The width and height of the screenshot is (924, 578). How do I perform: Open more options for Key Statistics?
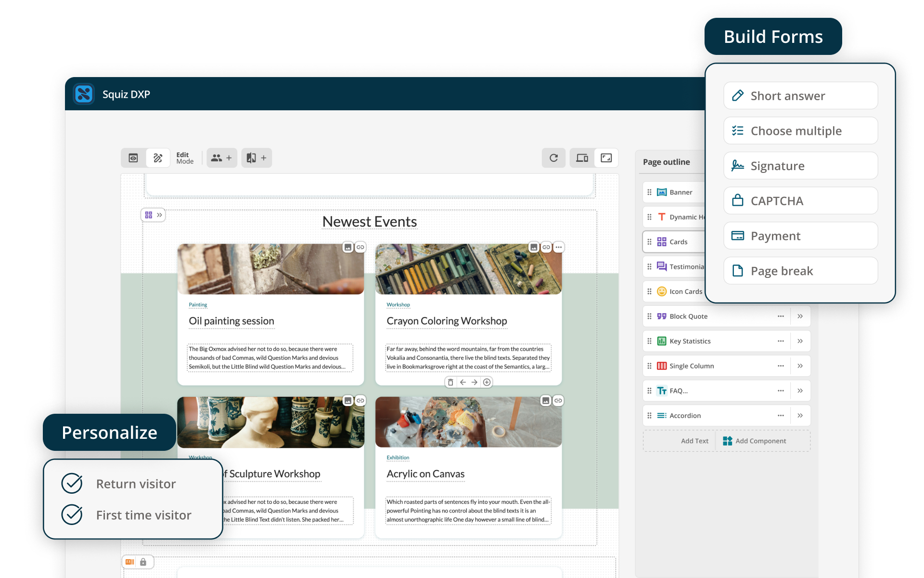pyautogui.click(x=781, y=341)
